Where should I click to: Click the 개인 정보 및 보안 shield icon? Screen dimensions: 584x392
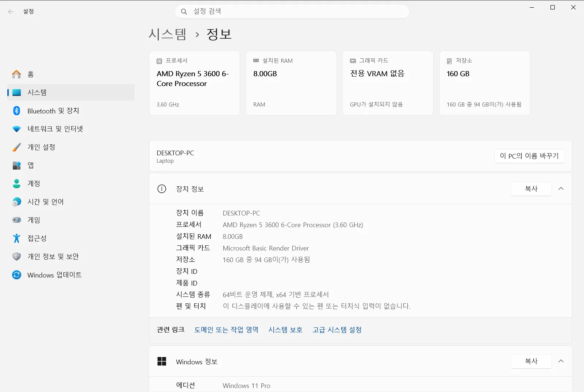coord(16,257)
